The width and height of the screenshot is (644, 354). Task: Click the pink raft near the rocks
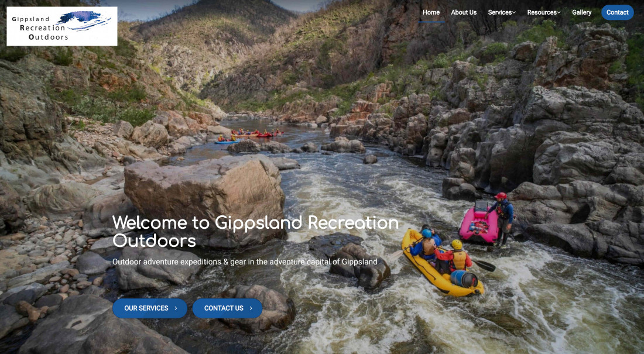point(479,224)
